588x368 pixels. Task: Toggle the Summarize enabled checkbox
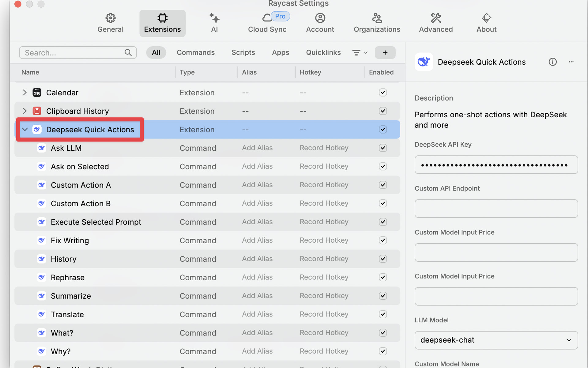pyautogui.click(x=383, y=296)
